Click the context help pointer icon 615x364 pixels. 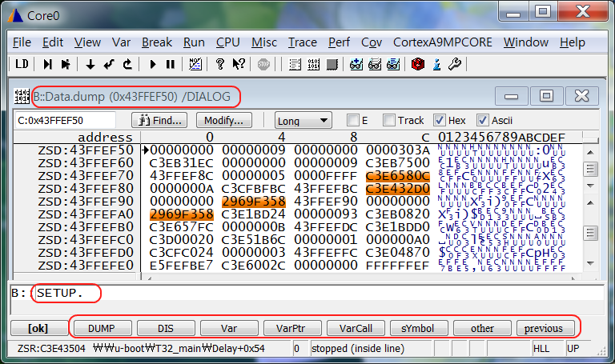point(238,64)
